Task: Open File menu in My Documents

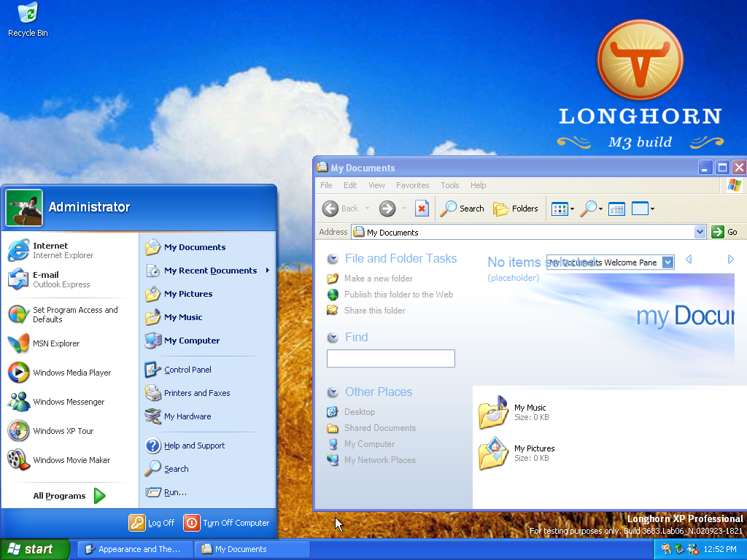Action: 326,185
